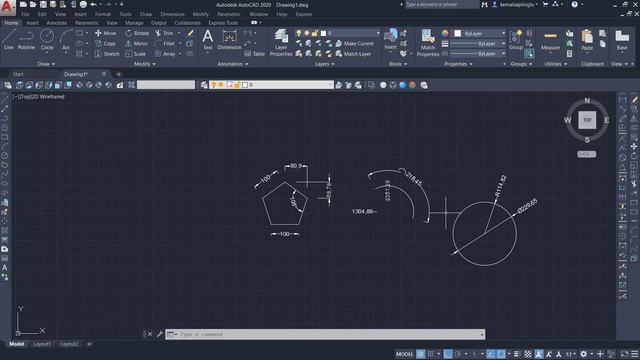Screen dimensions: 640x360
Task: Toggle transparency display in status bar
Action: click(x=528, y=354)
